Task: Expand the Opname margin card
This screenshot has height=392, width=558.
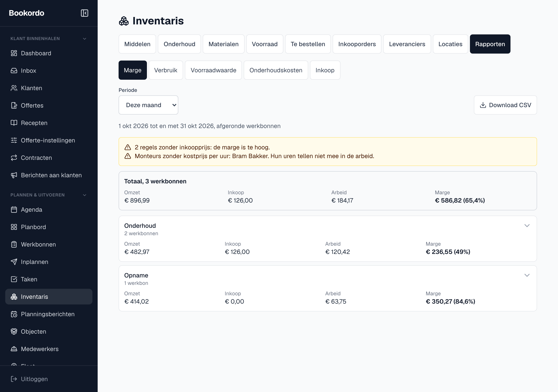Action: click(x=527, y=275)
